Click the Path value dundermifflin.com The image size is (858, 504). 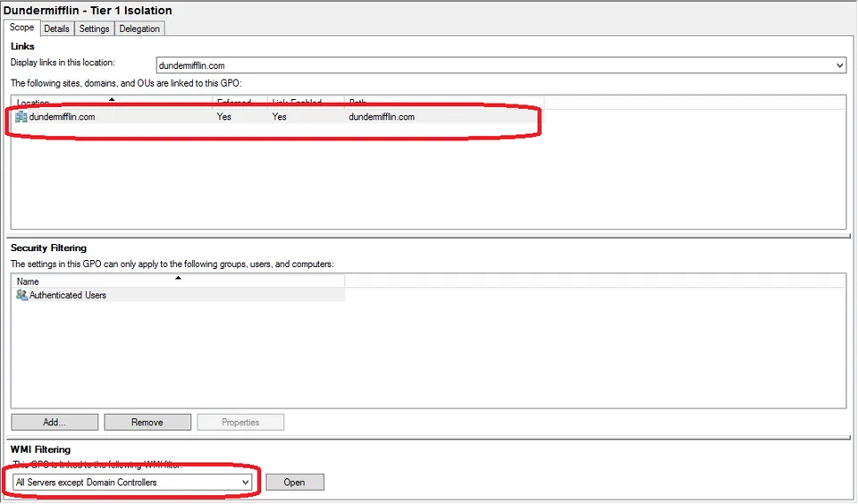[x=382, y=116]
